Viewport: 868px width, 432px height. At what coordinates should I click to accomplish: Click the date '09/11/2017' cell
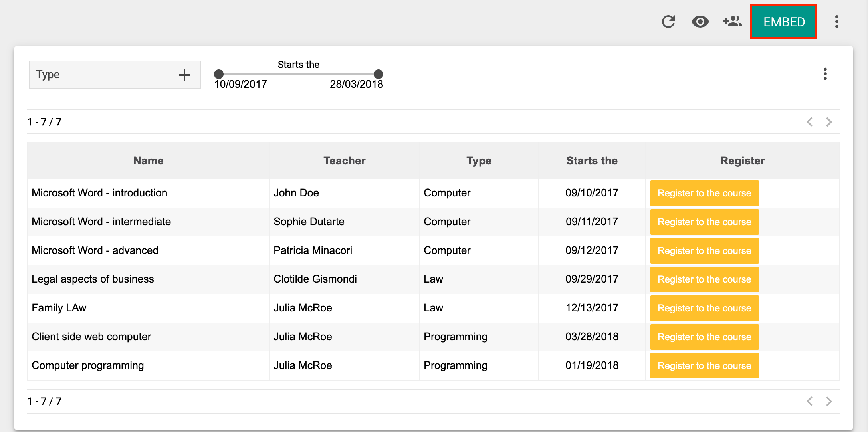click(592, 222)
